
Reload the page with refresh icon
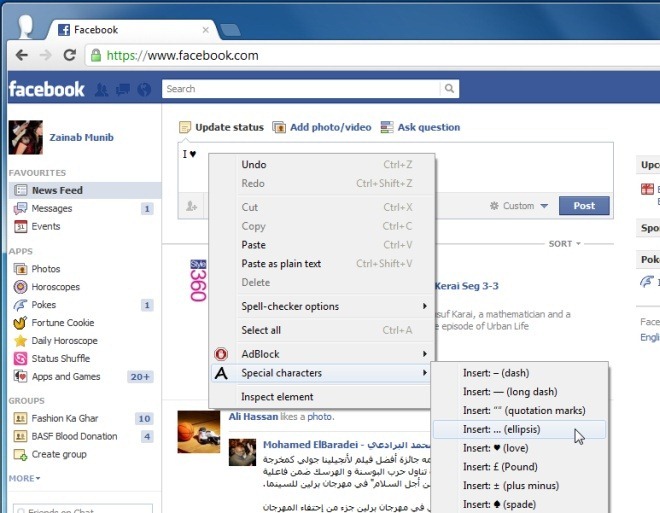click(70, 55)
